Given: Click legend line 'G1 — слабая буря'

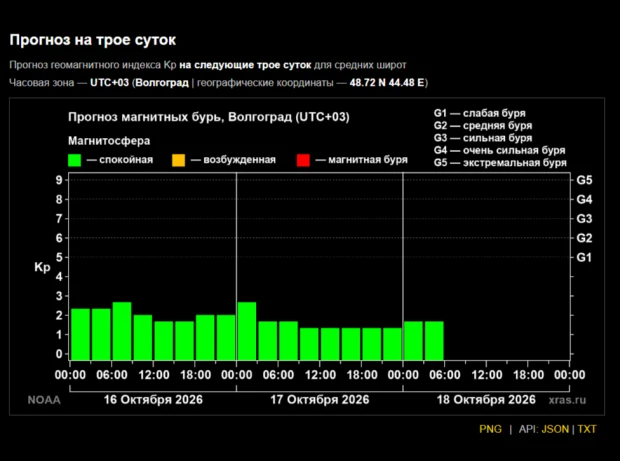Looking at the screenshot, I should tap(480, 113).
